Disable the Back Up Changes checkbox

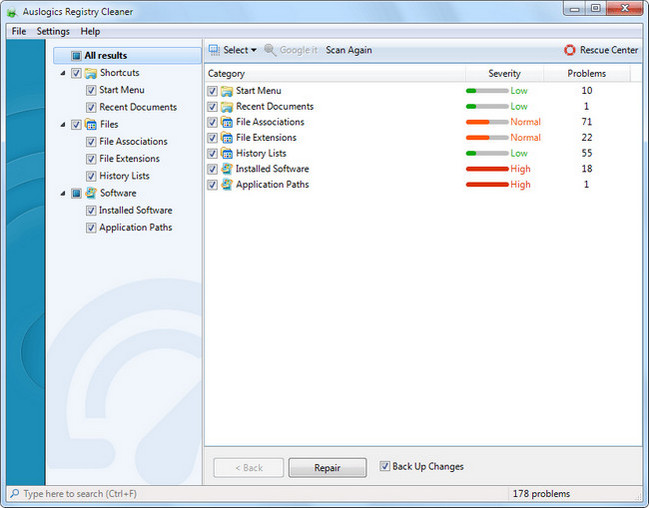click(x=385, y=466)
